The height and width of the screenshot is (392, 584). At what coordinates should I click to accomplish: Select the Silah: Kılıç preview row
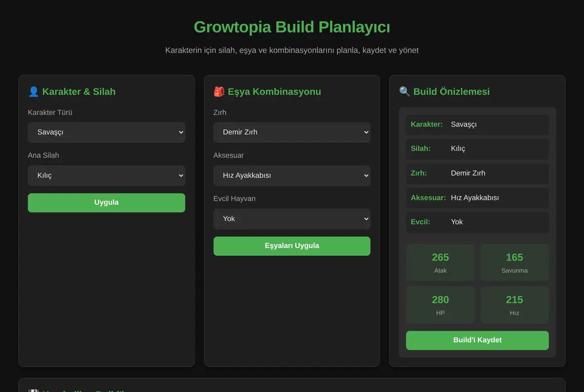click(x=477, y=149)
